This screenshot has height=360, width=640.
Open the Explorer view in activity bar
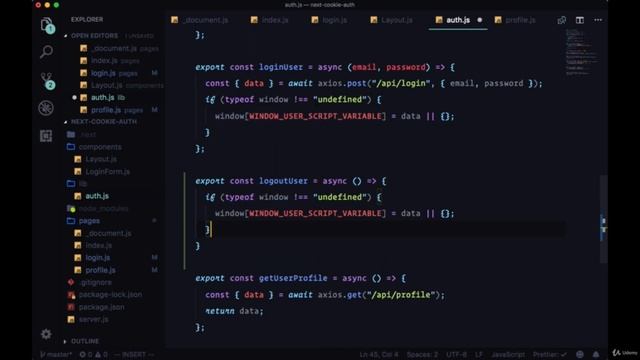coord(47,25)
